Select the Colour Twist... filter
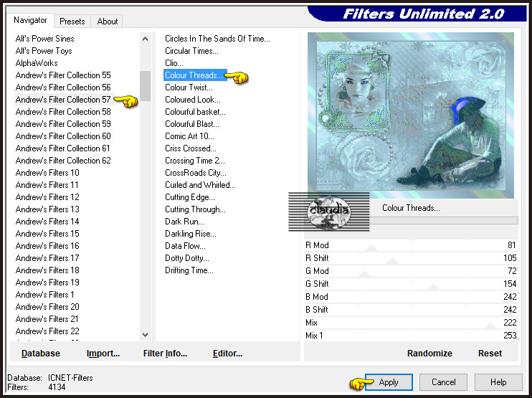The height and width of the screenshot is (398, 532). pyautogui.click(x=189, y=87)
